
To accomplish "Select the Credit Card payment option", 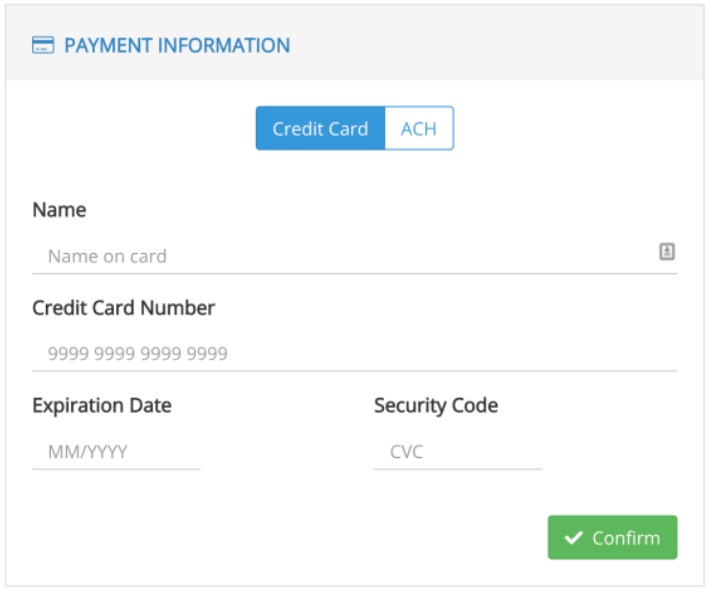I will click(x=320, y=128).
